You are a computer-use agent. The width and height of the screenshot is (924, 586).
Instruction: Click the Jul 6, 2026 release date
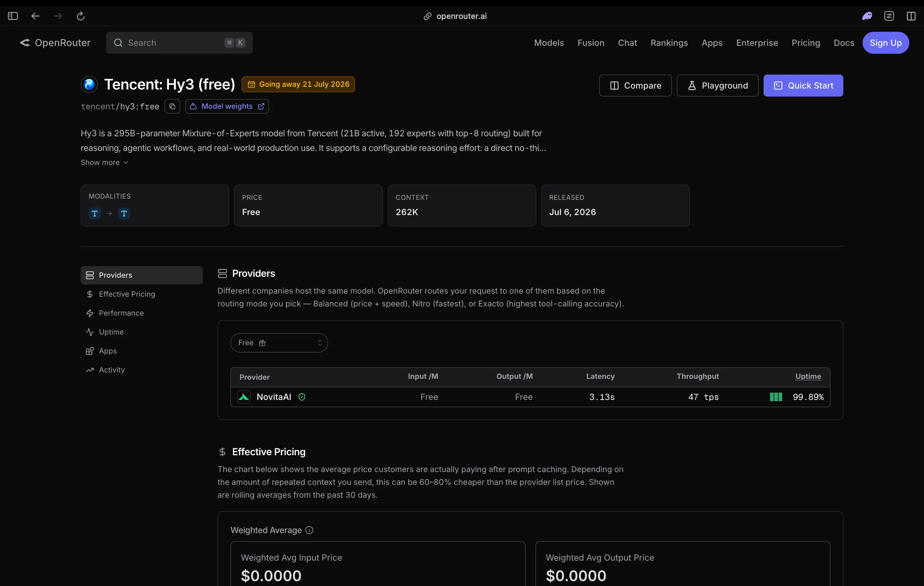pos(572,212)
